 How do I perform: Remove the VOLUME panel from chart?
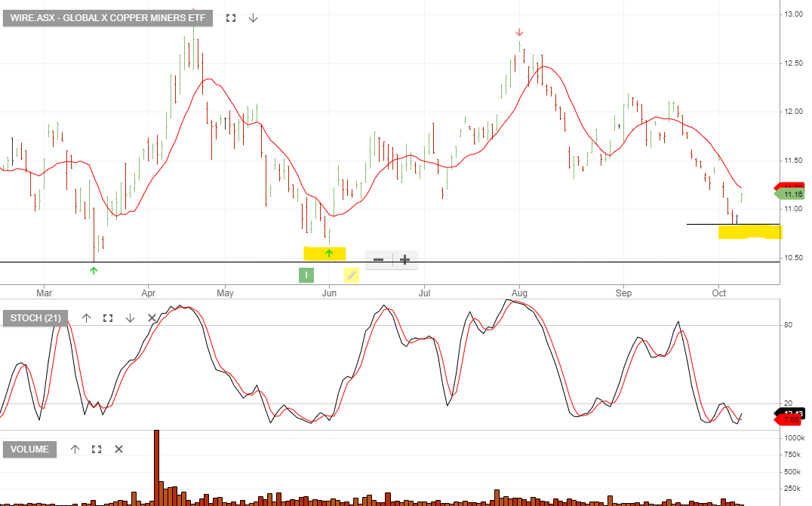(x=118, y=449)
